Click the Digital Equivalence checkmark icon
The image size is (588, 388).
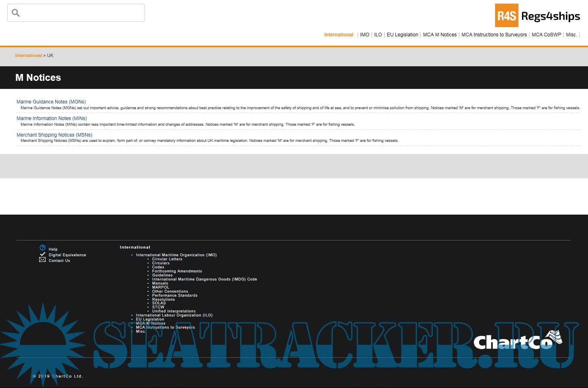click(x=42, y=254)
